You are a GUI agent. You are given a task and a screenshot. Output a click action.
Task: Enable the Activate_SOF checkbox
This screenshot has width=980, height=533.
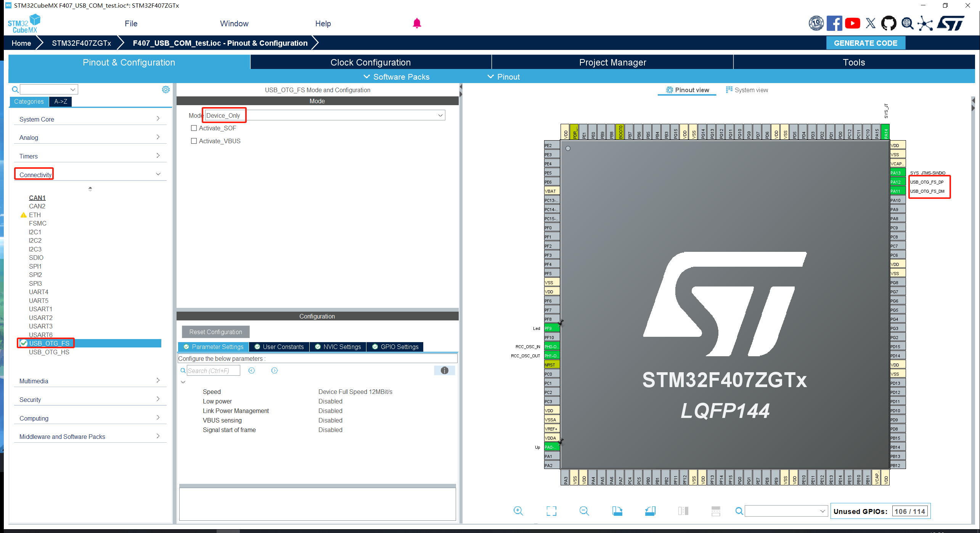(x=194, y=128)
